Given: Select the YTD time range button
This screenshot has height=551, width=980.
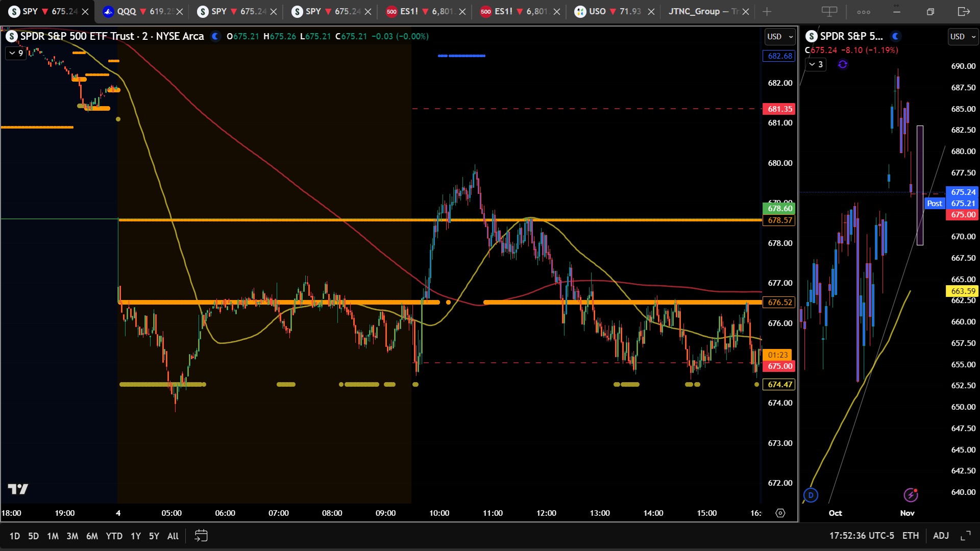Looking at the screenshot, I should pos(114,536).
